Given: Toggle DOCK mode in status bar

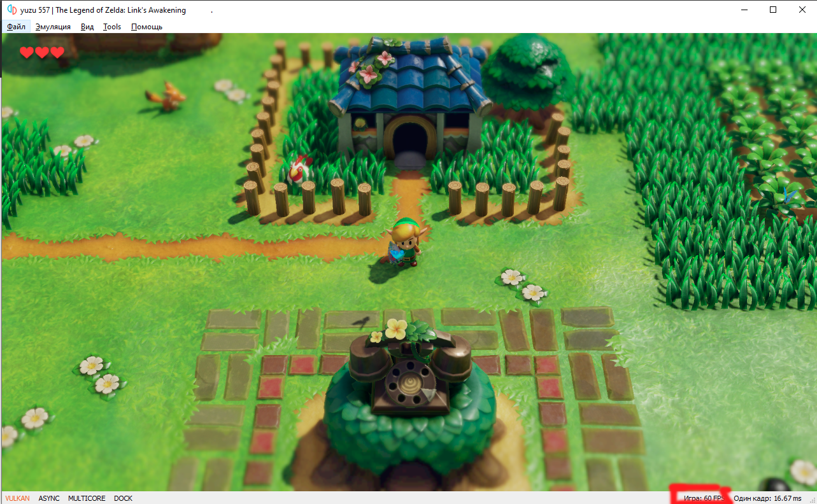Looking at the screenshot, I should pyautogui.click(x=123, y=498).
